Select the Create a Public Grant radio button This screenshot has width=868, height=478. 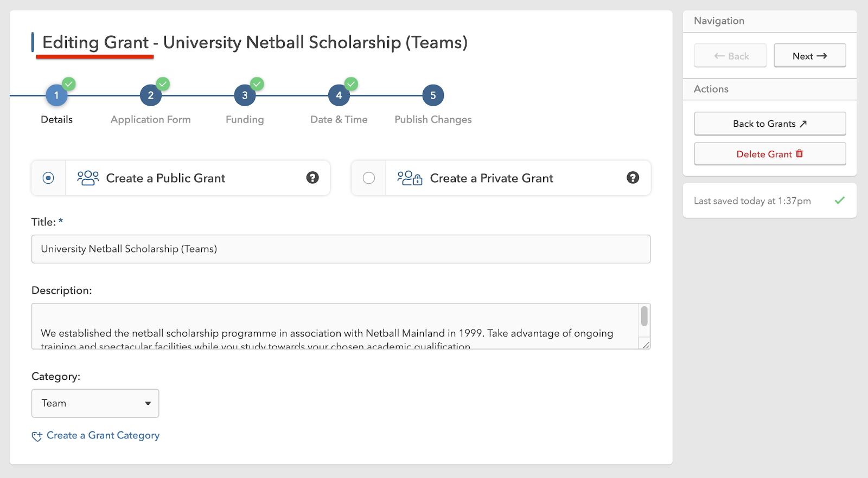click(x=48, y=178)
